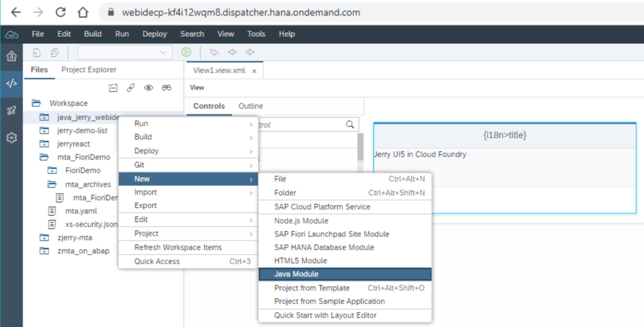The image size is (644, 327).
Task: Click the link-with-editor chain icon
Action: [x=131, y=88]
